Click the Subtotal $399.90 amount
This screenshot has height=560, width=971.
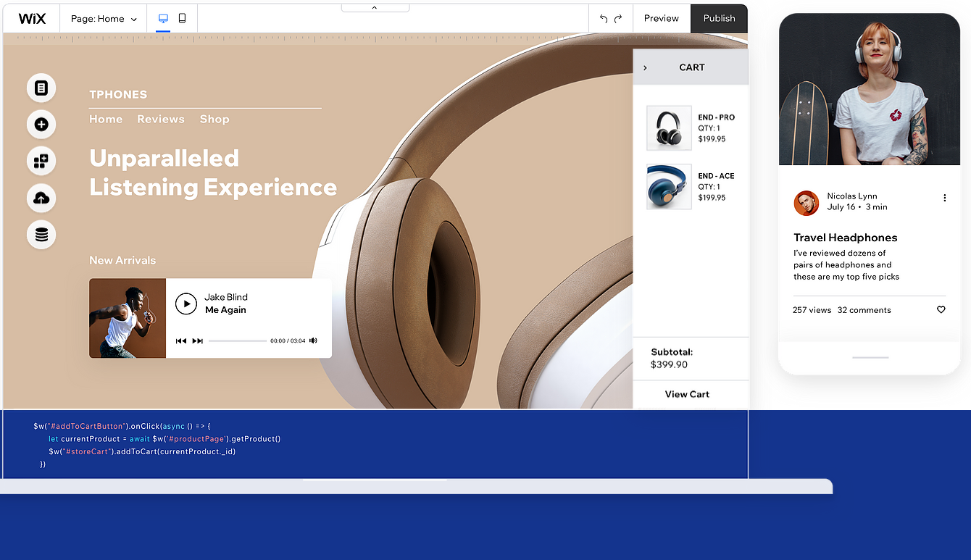tap(669, 364)
